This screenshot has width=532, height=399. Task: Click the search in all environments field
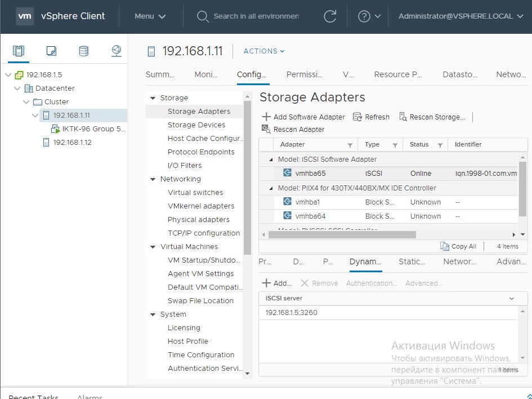(256, 16)
